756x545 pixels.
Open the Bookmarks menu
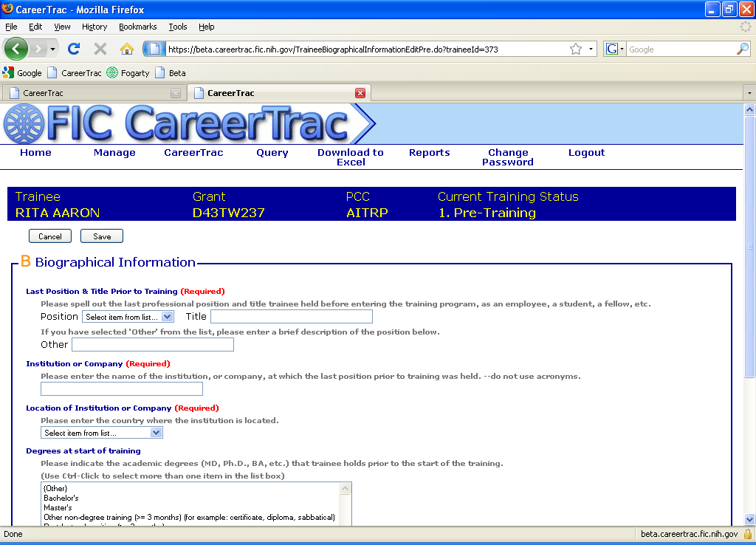click(x=138, y=27)
